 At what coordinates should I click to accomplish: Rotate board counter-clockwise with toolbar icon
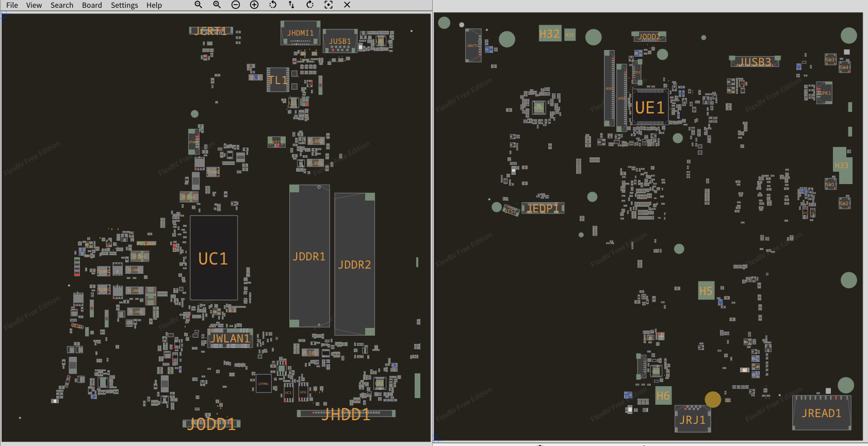pyautogui.click(x=273, y=5)
